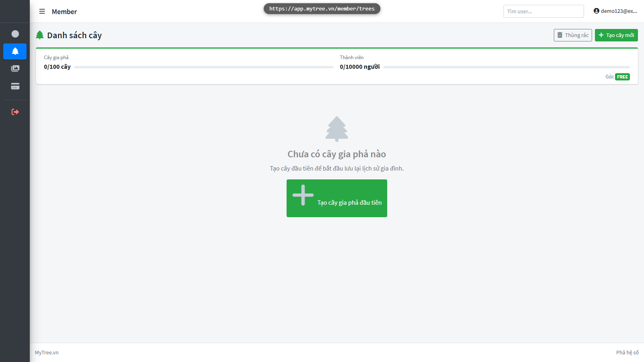
Task: Open the MyTree.vn footer link
Action: (47, 352)
